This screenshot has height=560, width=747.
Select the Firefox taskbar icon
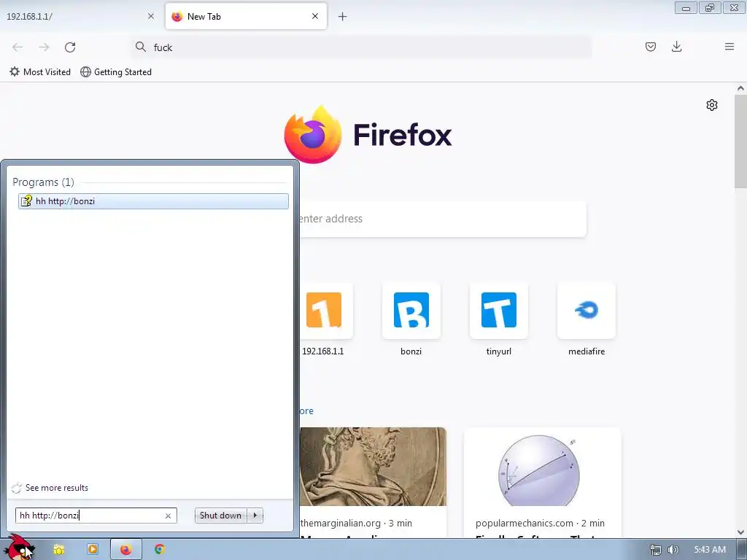(125, 550)
